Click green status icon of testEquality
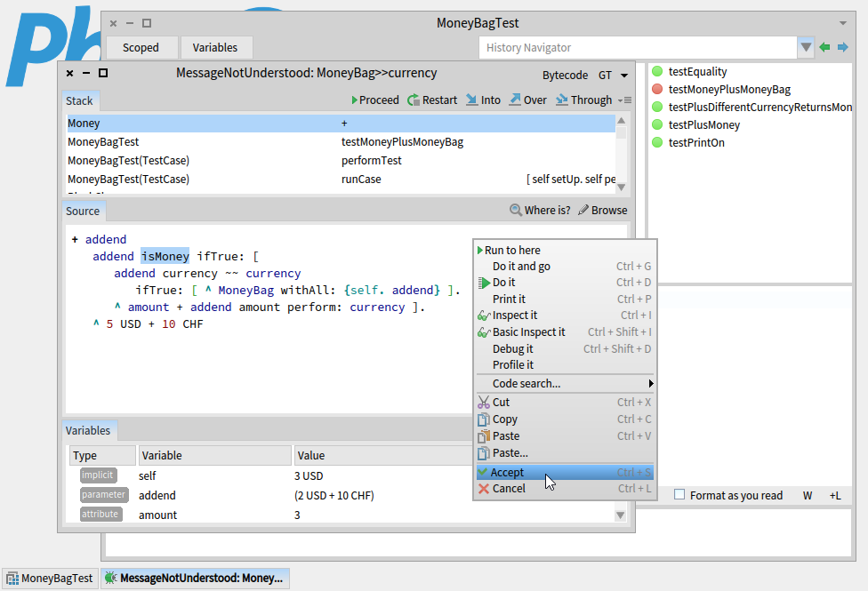 coord(657,71)
